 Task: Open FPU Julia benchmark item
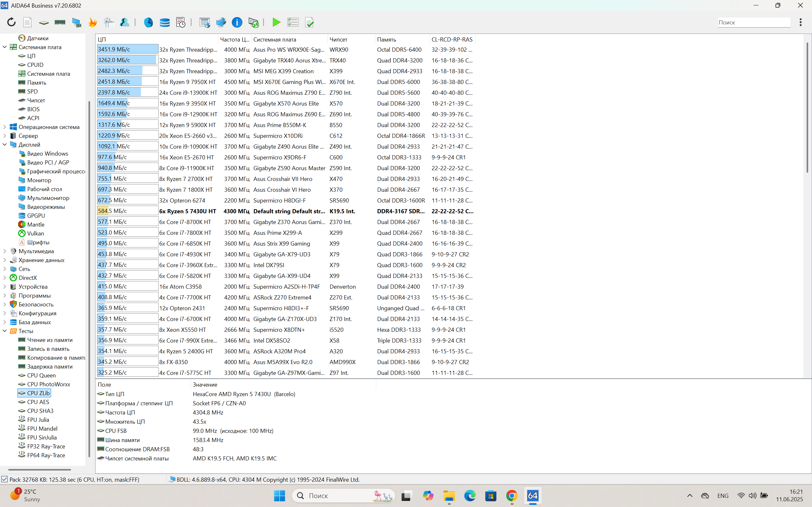coord(38,420)
